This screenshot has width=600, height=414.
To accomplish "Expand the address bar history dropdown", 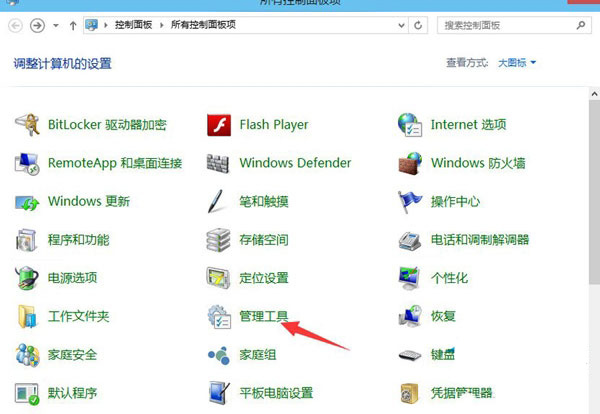I will click(x=401, y=26).
